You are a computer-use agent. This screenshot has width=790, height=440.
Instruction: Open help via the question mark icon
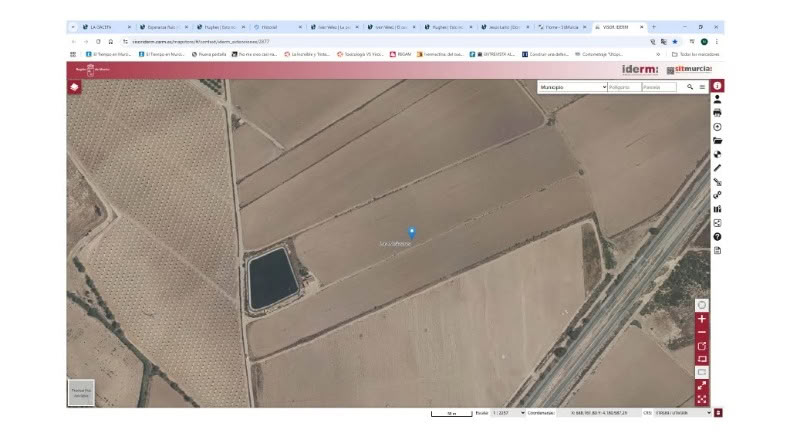click(x=717, y=237)
